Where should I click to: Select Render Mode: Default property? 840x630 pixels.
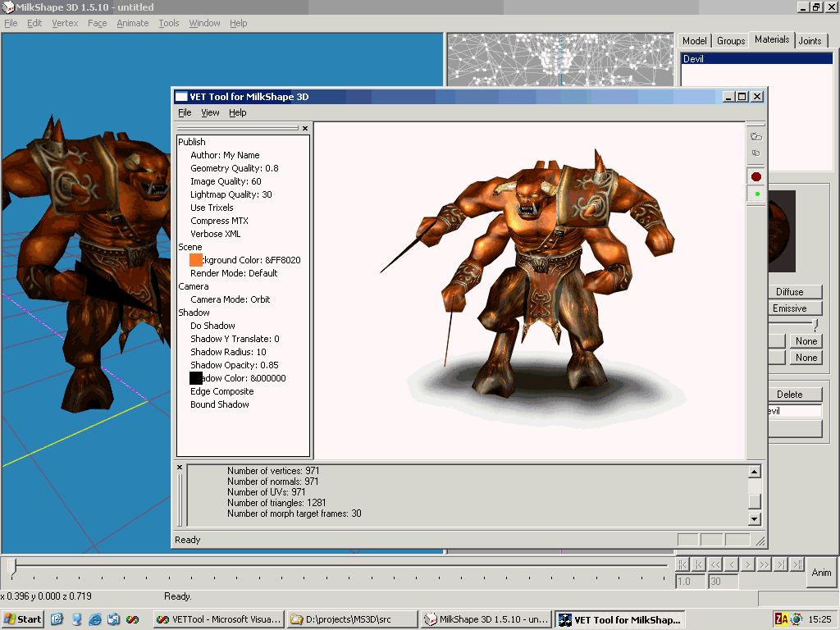(x=234, y=273)
